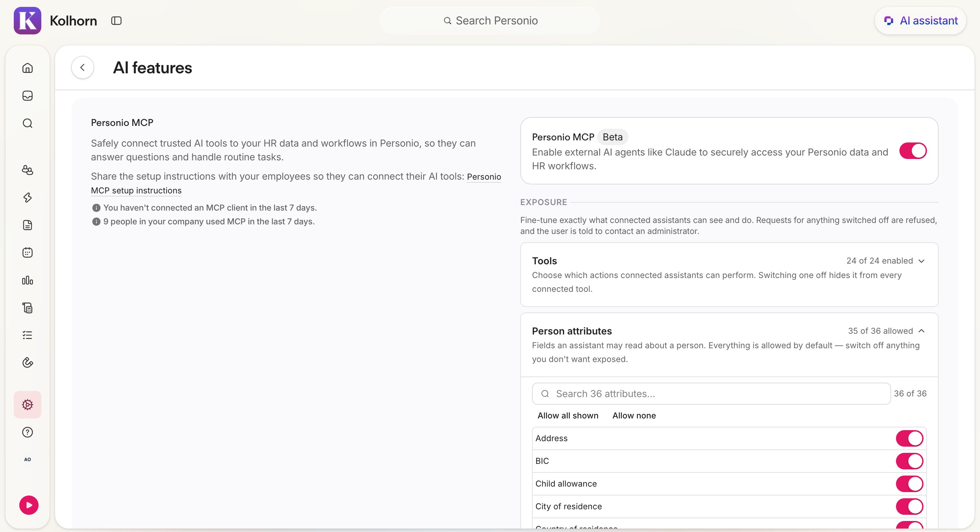Click the back arrow beside AI features
The image size is (980, 532).
tap(83, 68)
